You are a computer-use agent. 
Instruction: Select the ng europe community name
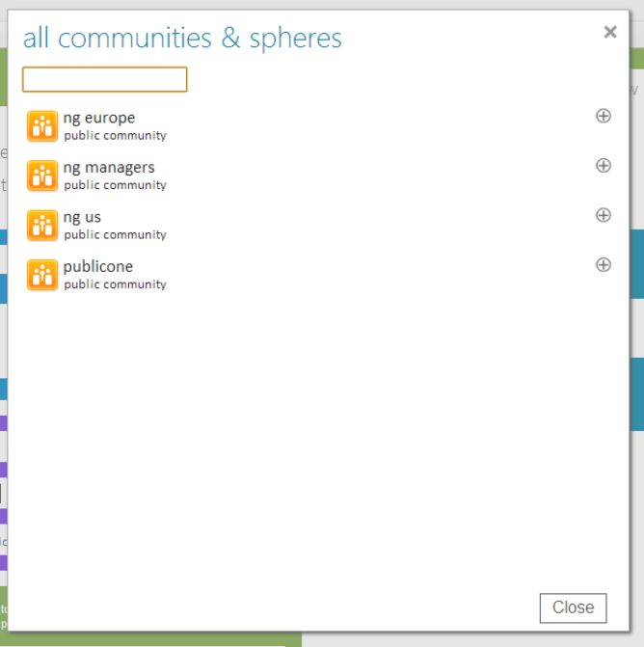99,118
